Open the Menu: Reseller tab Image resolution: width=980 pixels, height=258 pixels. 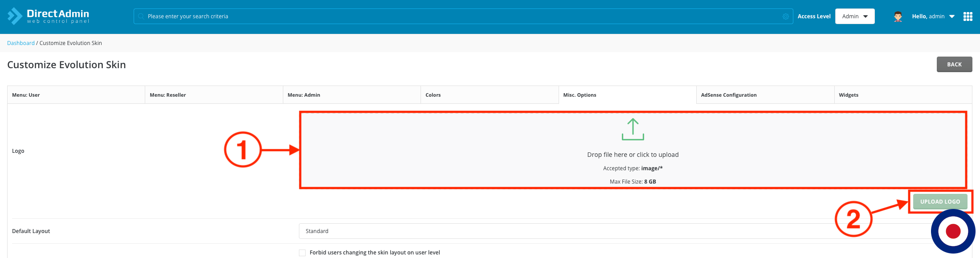[214, 95]
